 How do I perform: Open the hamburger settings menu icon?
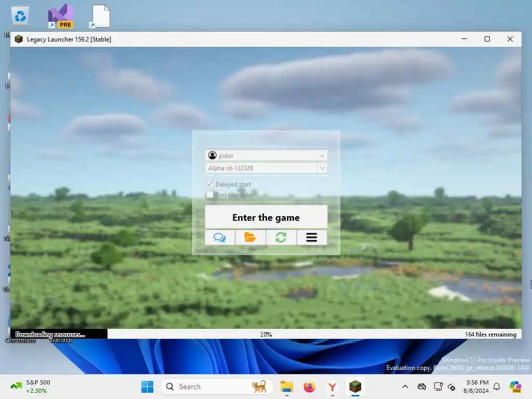(312, 237)
